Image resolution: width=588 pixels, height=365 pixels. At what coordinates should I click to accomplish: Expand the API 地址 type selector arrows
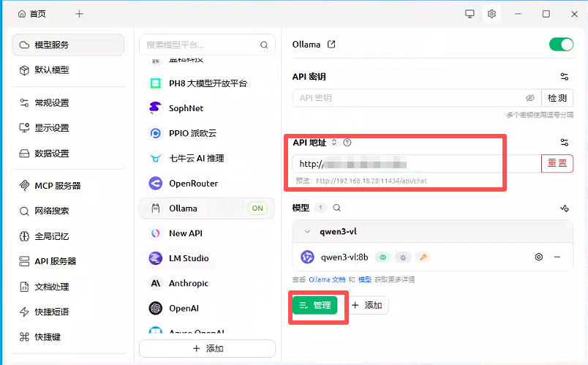tap(333, 142)
